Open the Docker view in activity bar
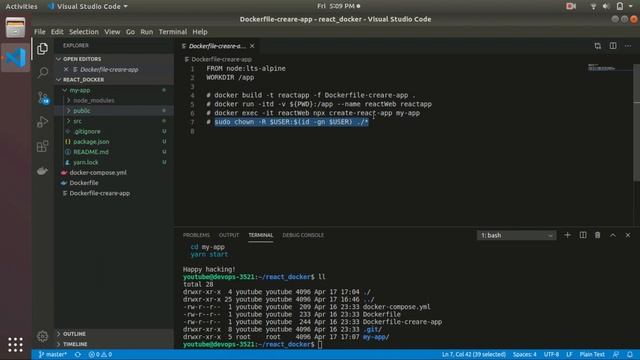The image size is (640, 360). tap(42, 171)
